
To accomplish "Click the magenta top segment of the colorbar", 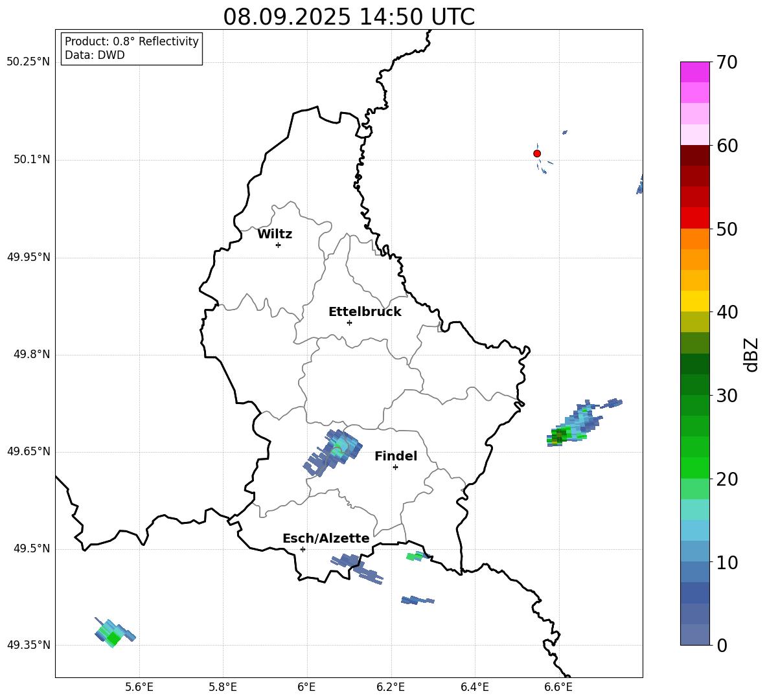I will point(694,72).
